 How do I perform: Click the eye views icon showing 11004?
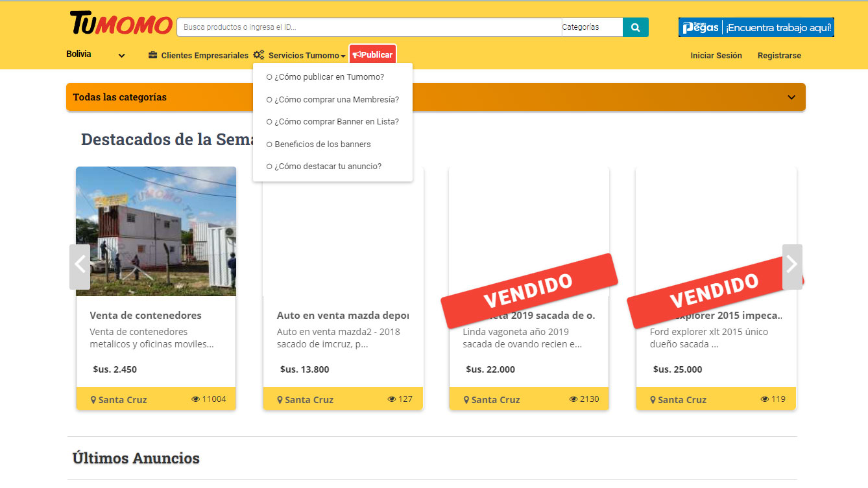(x=195, y=399)
